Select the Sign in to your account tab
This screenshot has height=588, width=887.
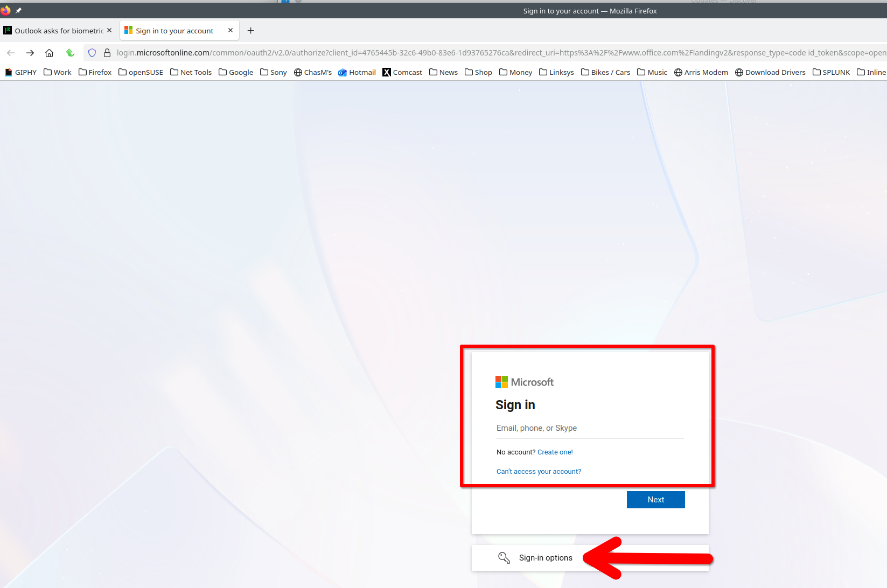pyautogui.click(x=179, y=31)
